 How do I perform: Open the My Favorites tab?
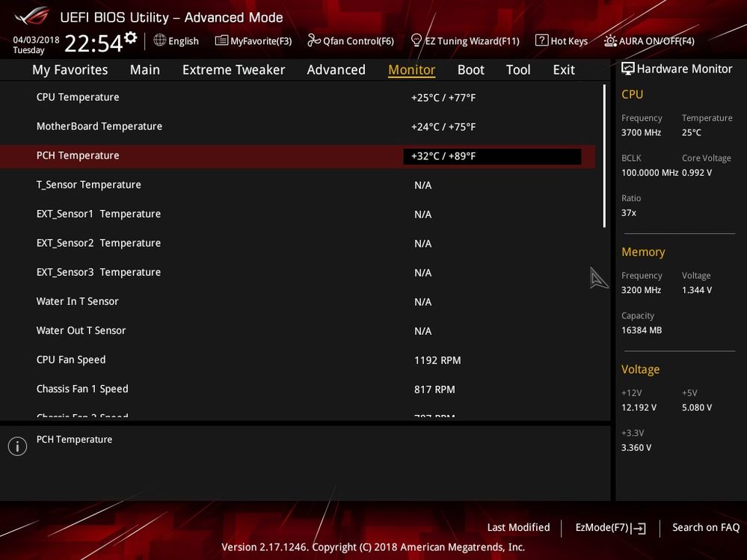coord(70,70)
